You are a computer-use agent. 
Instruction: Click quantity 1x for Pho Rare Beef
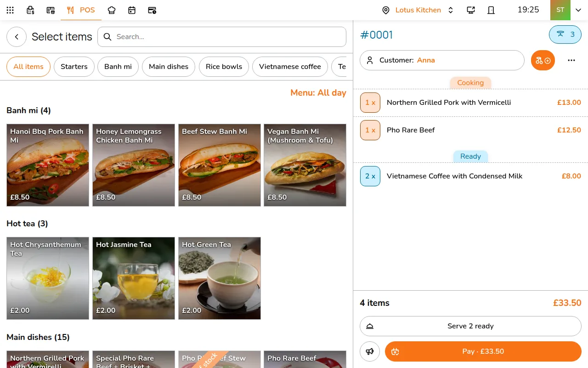click(370, 130)
